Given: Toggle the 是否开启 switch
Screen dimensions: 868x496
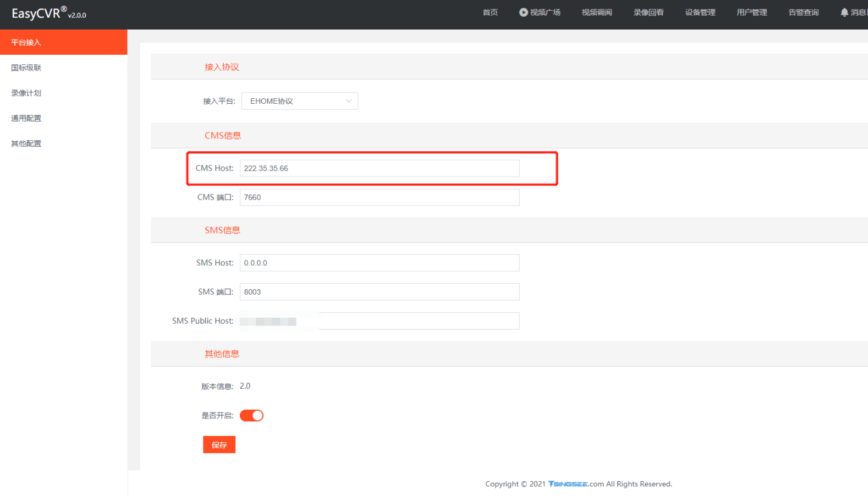Looking at the screenshot, I should click(x=251, y=416).
